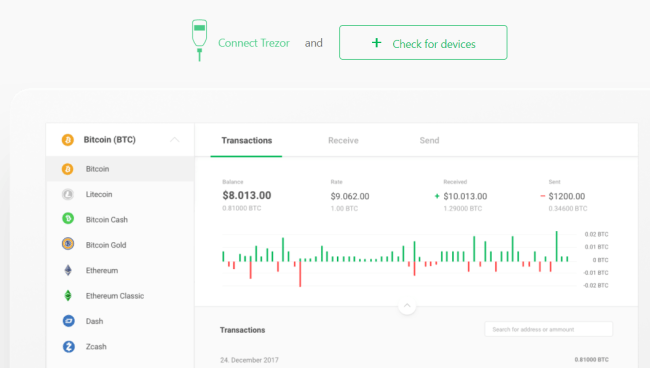
Task: Click the 24. December 2017 date row
Action: tap(249, 360)
